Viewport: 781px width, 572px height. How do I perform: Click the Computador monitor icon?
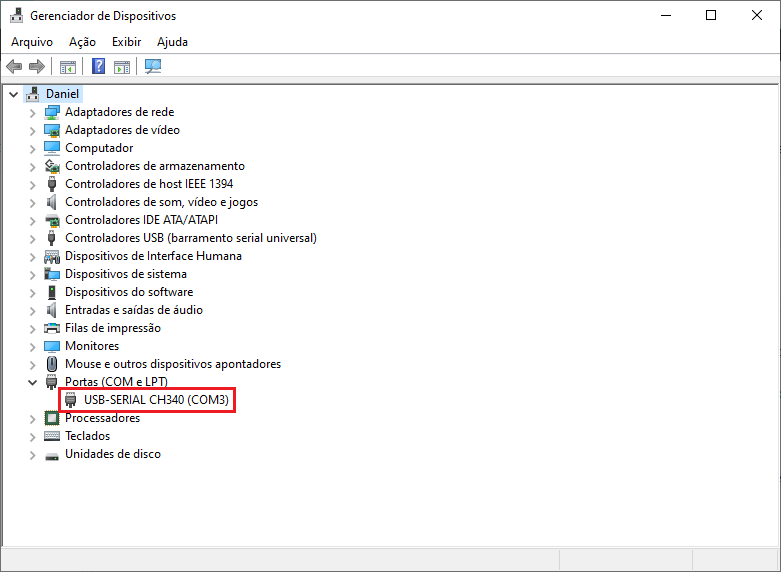point(52,148)
